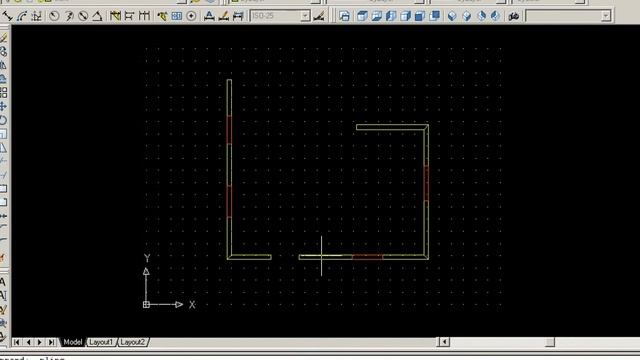Select the Move tool in Modify toolbar
Viewport: 640px width, 360px height.
point(3,107)
